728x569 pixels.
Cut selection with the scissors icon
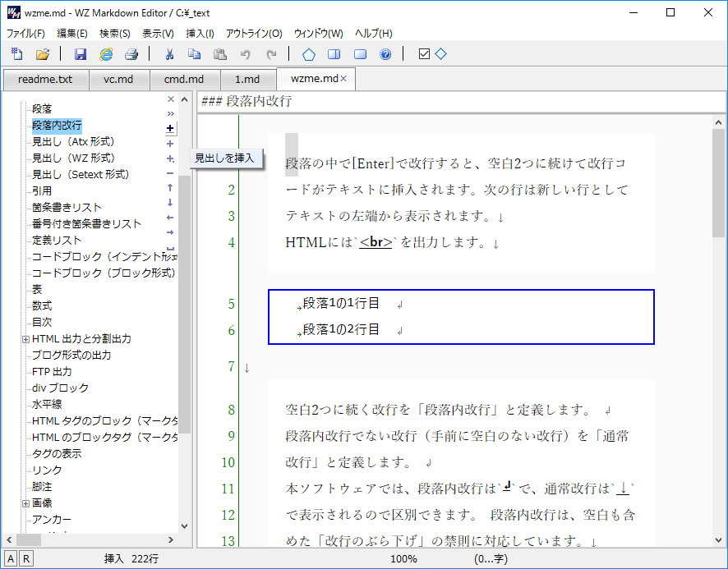point(169,54)
